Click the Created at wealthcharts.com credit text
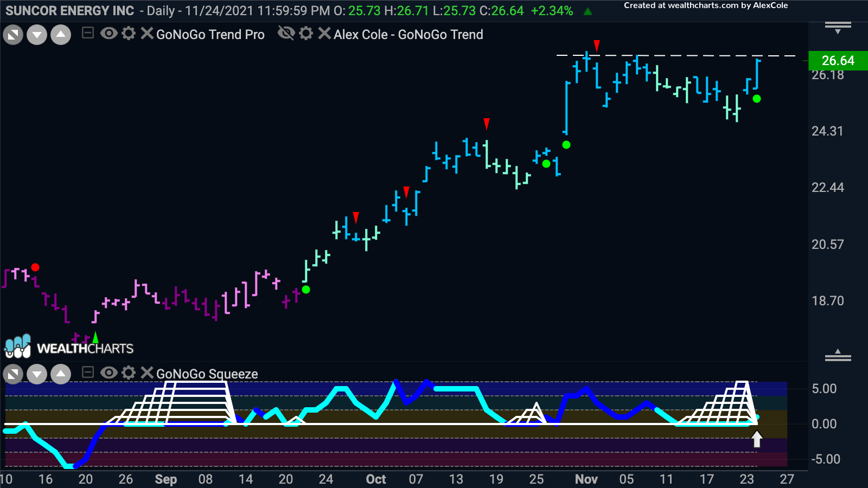 coord(706,5)
